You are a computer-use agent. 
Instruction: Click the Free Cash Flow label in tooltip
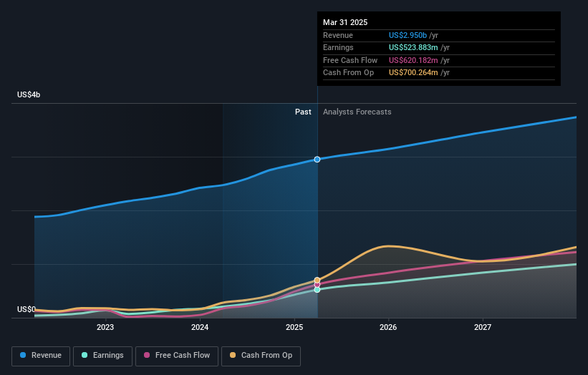350,60
